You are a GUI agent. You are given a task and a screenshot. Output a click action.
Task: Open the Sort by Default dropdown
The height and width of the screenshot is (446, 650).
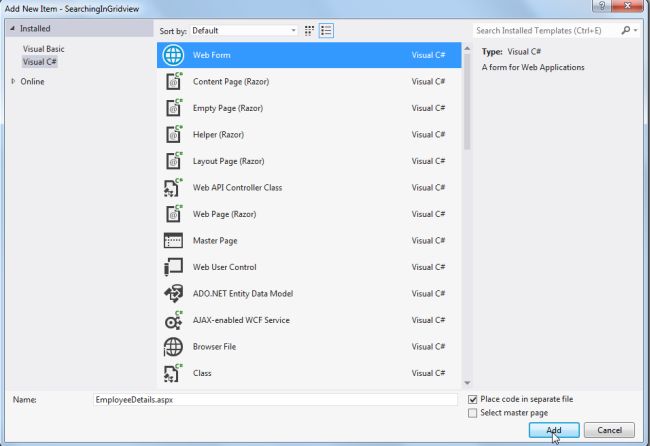coord(244,31)
